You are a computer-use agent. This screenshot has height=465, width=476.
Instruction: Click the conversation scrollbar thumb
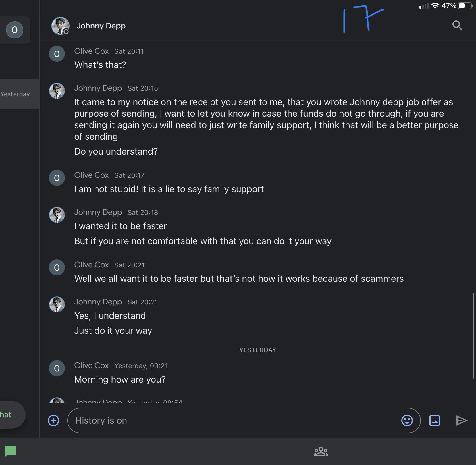473,335
